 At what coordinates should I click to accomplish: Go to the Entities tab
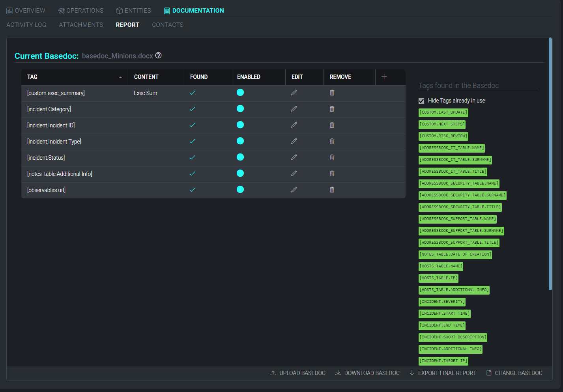(133, 11)
